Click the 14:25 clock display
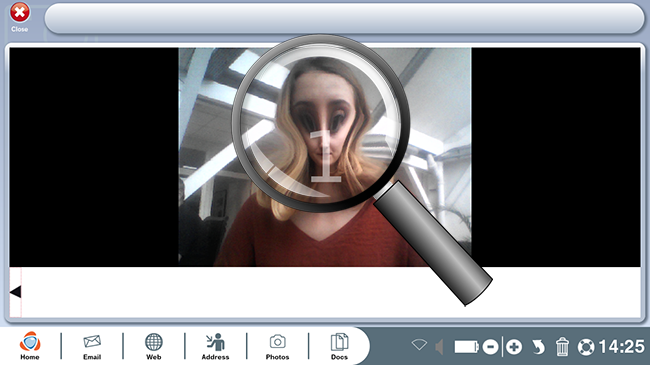The image size is (650, 365). [x=621, y=347]
